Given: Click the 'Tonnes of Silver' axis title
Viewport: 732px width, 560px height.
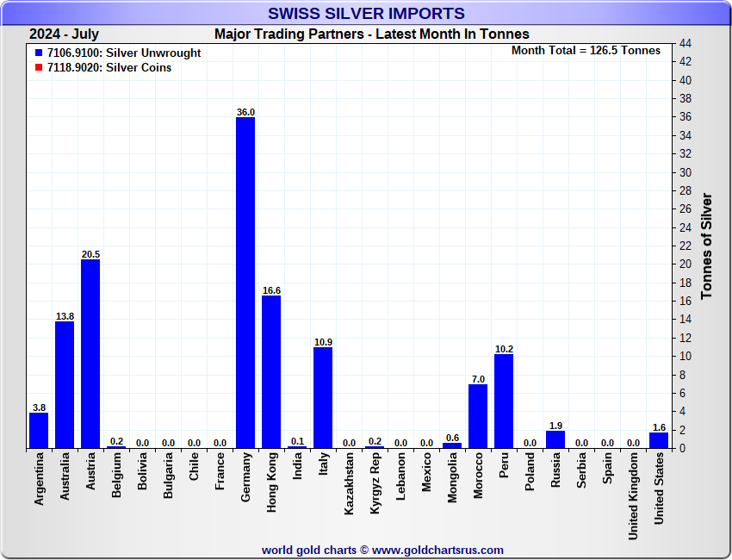Looking at the screenshot, I should pos(706,246).
